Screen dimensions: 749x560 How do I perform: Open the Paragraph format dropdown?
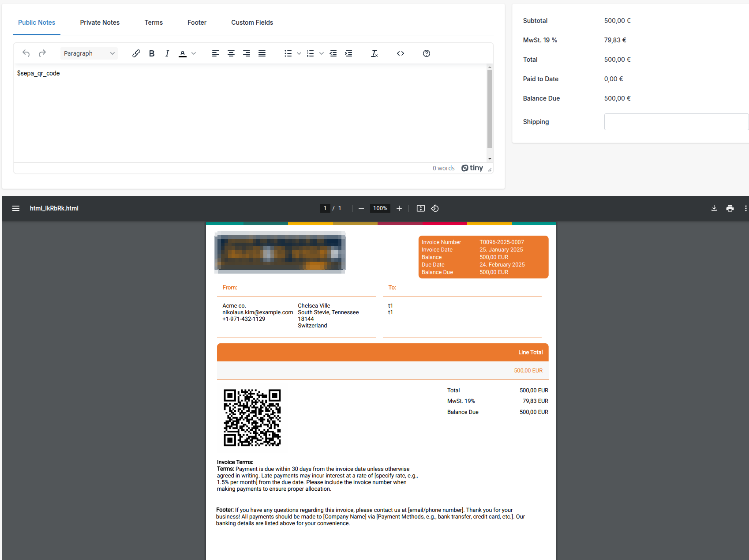pyautogui.click(x=89, y=53)
